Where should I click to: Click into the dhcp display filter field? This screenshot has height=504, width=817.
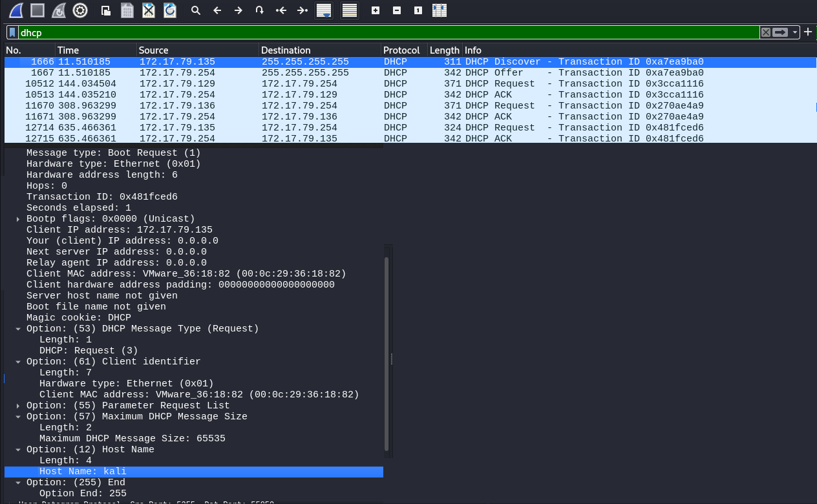[x=388, y=32]
